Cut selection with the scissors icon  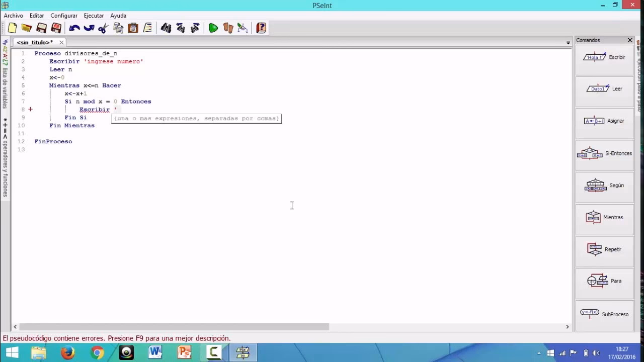pyautogui.click(x=103, y=28)
